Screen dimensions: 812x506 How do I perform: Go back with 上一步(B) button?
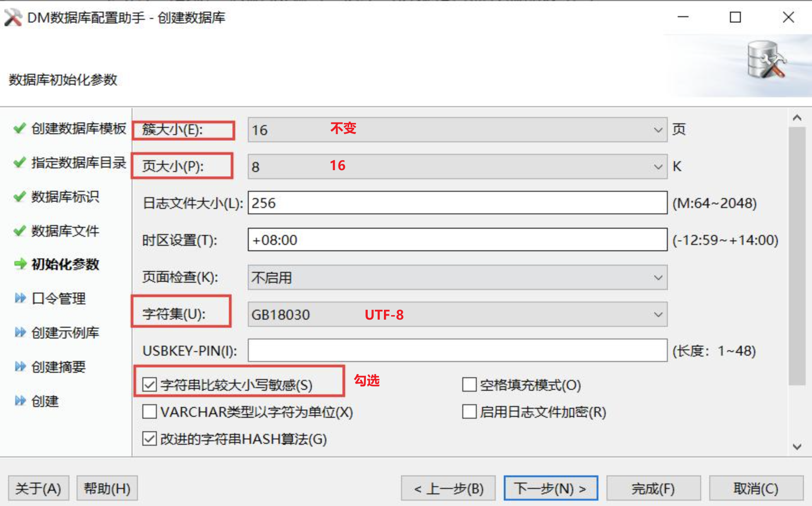point(448,488)
